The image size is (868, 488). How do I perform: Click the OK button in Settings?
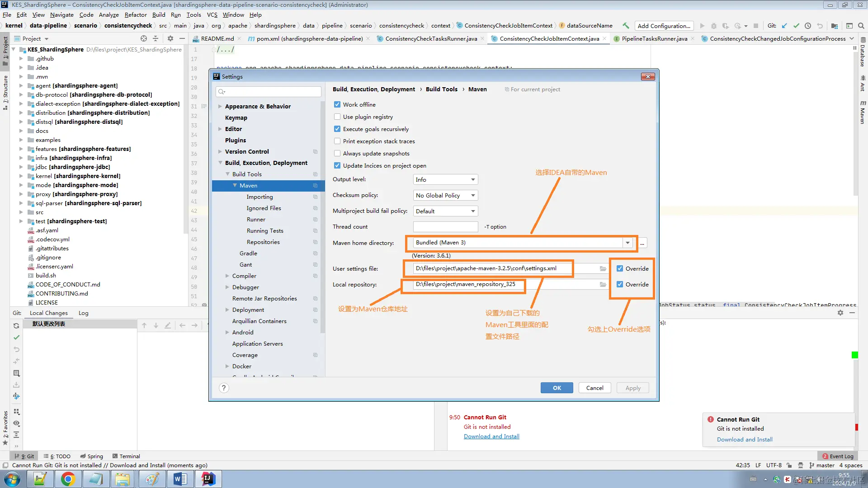pos(557,388)
